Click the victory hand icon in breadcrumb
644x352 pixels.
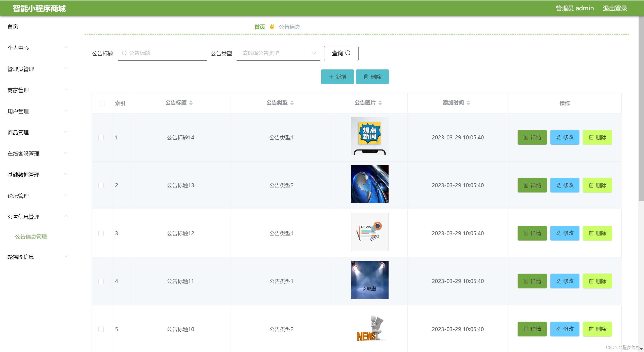coord(272,27)
